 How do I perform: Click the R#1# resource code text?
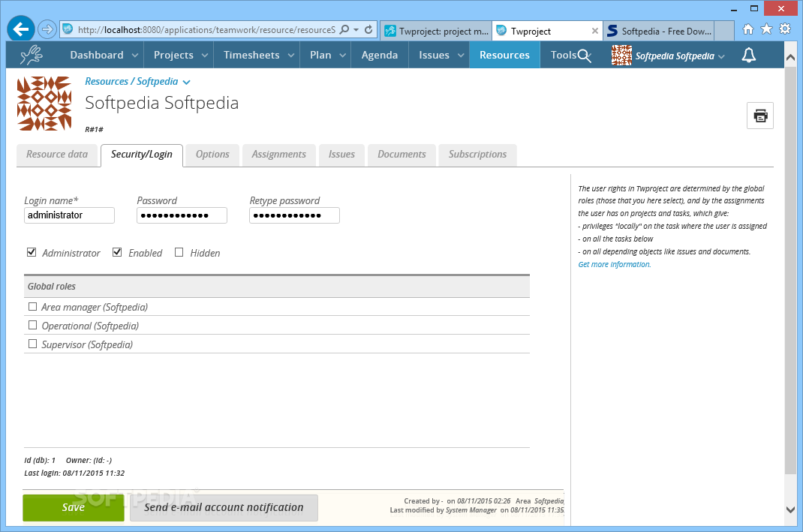coord(94,130)
